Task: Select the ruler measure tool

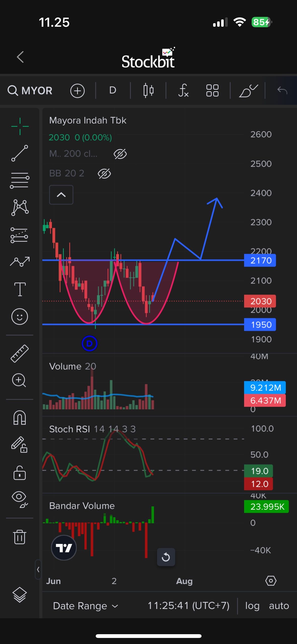Action: pos(20,353)
